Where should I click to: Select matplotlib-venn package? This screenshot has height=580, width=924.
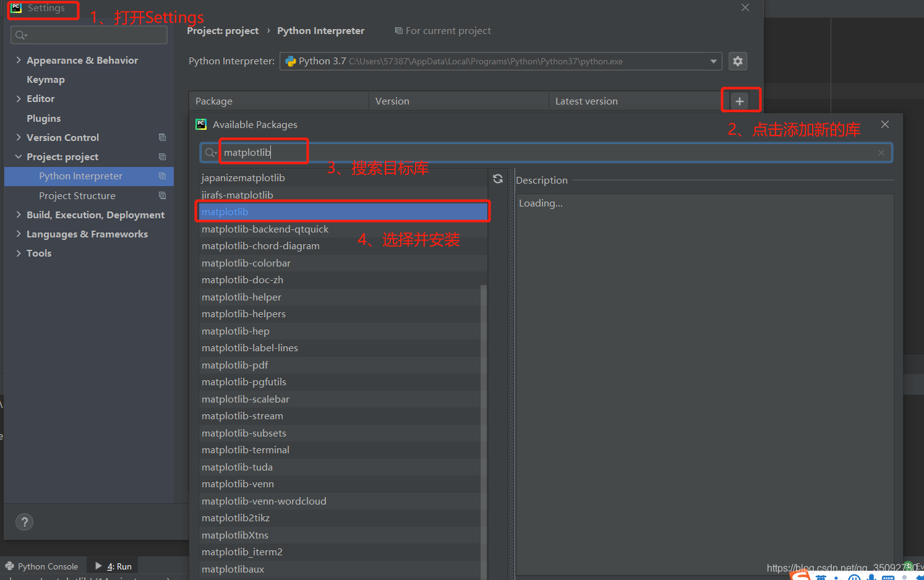[x=340, y=484]
